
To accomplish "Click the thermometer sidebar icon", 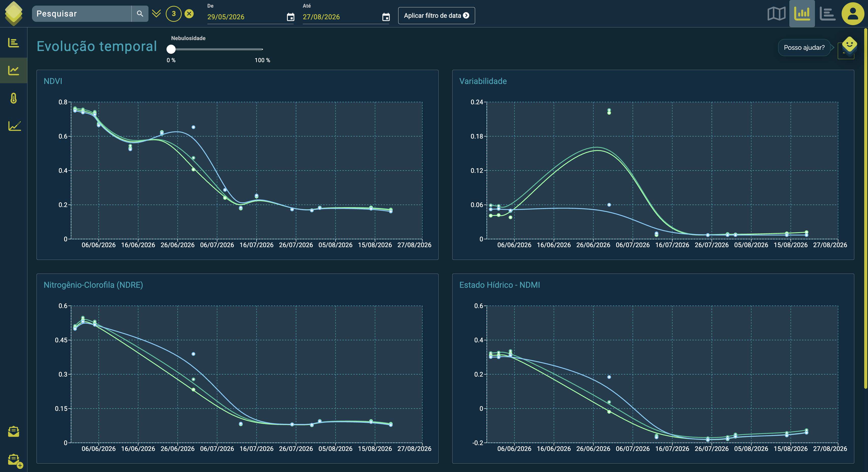I will click(13, 98).
